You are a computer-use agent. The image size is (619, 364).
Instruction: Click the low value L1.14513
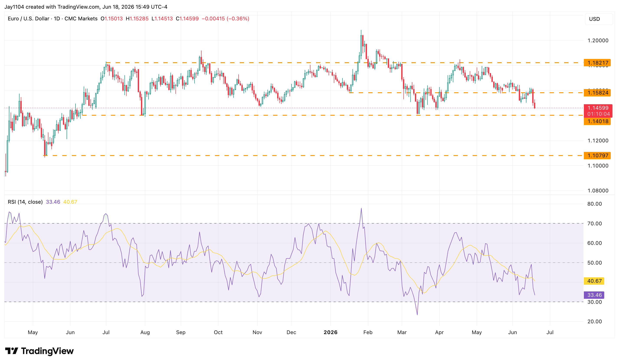point(162,19)
